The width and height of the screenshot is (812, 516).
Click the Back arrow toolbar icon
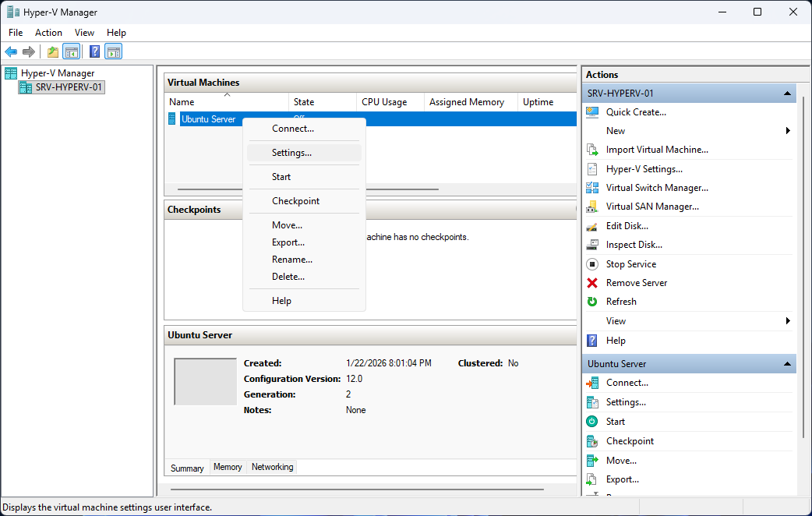coord(11,52)
